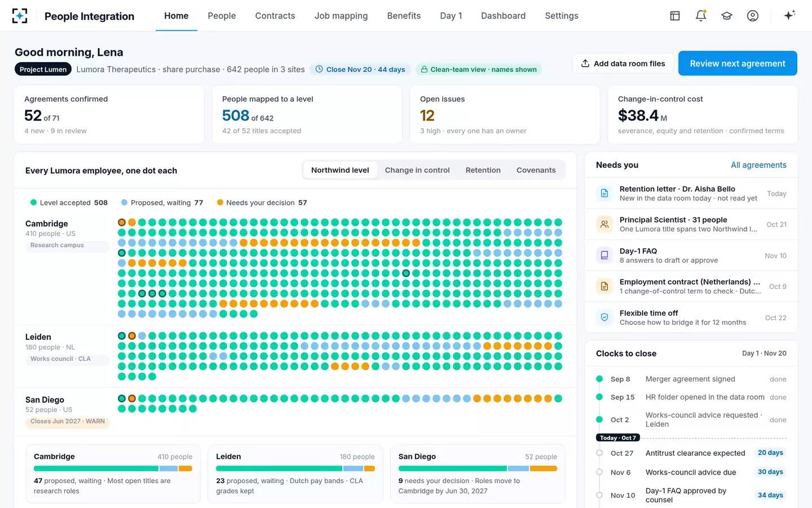This screenshot has width=812, height=508.
Task: Click the People Integration logo icon
Action: (x=20, y=16)
